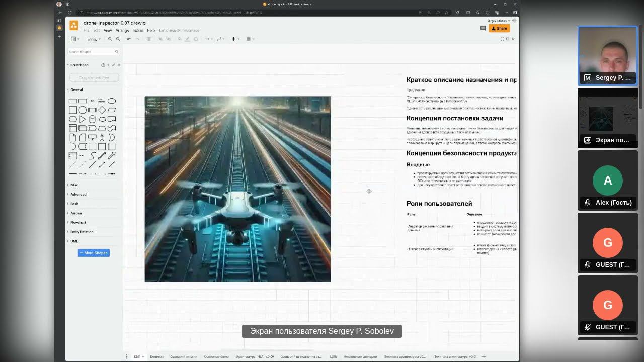Expand the Flowchart shapes section
The image size is (644, 362).
tap(78, 222)
